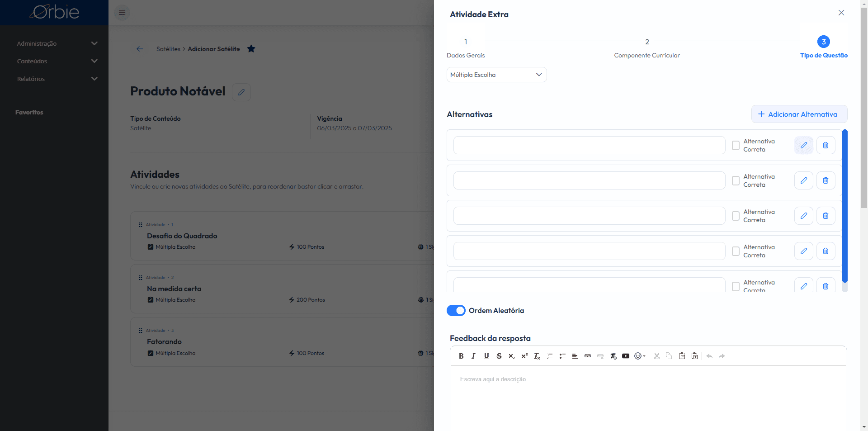Close the Atividade Extra panel
Image resolution: width=868 pixels, height=431 pixels.
[841, 13]
